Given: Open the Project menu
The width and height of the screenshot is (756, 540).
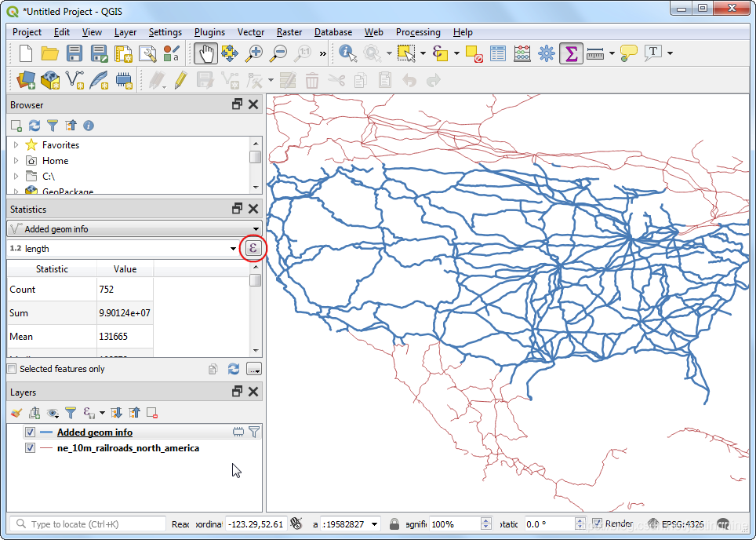Looking at the screenshot, I should coord(27,32).
